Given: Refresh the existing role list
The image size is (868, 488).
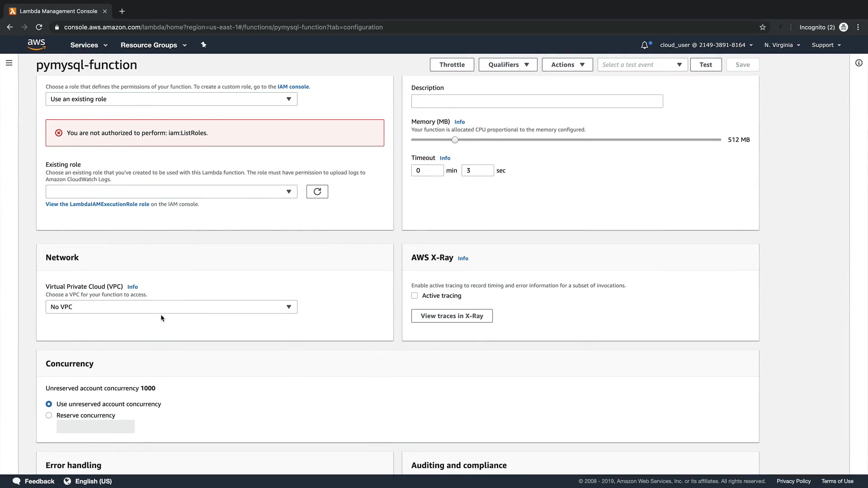Looking at the screenshot, I should click(317, 192).
